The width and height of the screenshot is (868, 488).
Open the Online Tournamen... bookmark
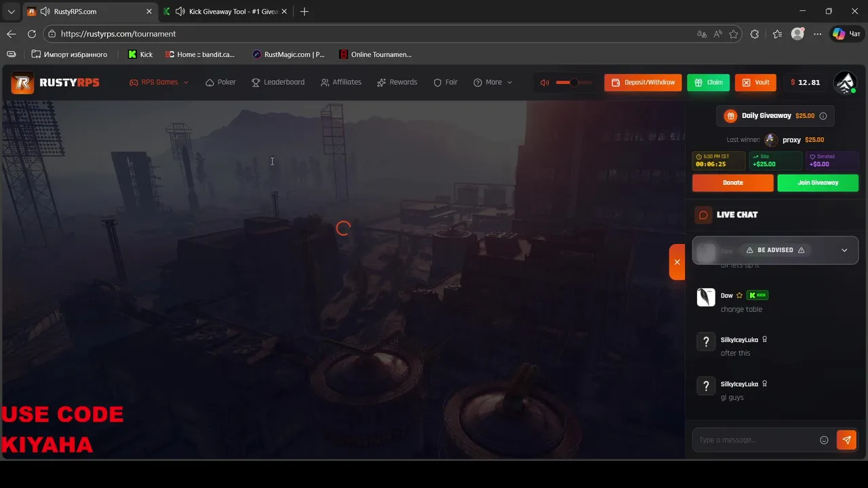point(376,54)
